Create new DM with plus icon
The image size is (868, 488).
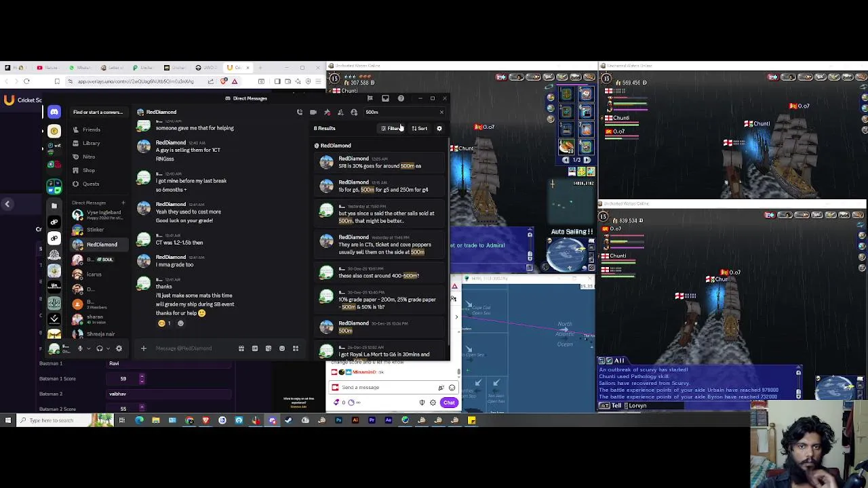coord(123,203)
